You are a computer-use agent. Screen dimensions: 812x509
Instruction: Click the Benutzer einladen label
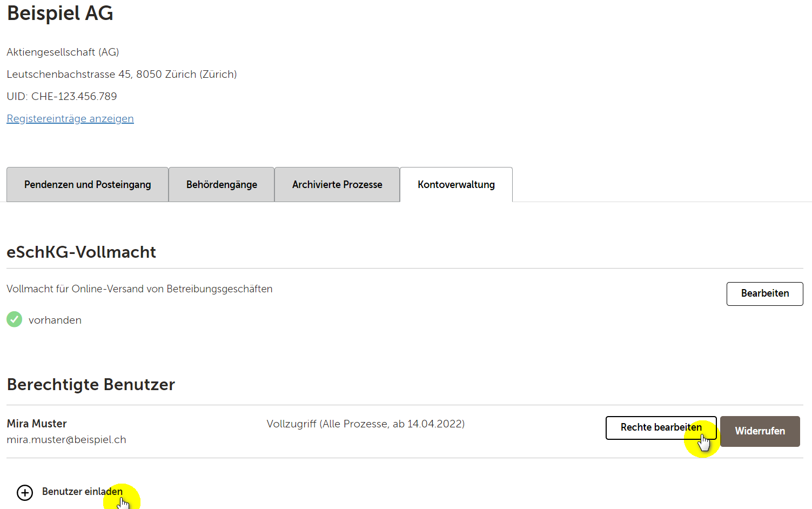point(82,492)
